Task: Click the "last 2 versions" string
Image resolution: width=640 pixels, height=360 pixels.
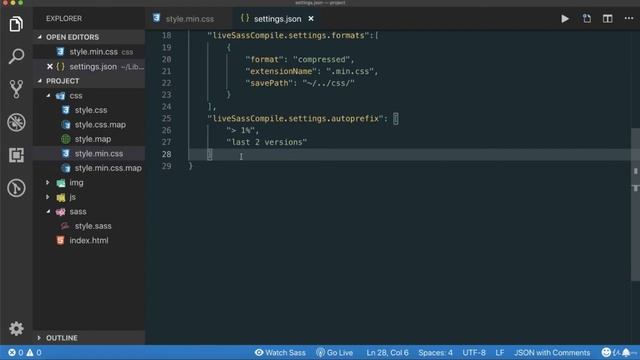Action: coord(267,142)
